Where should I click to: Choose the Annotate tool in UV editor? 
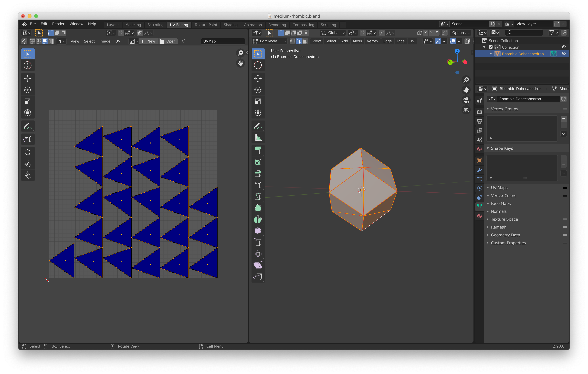(x=27, y=126)
